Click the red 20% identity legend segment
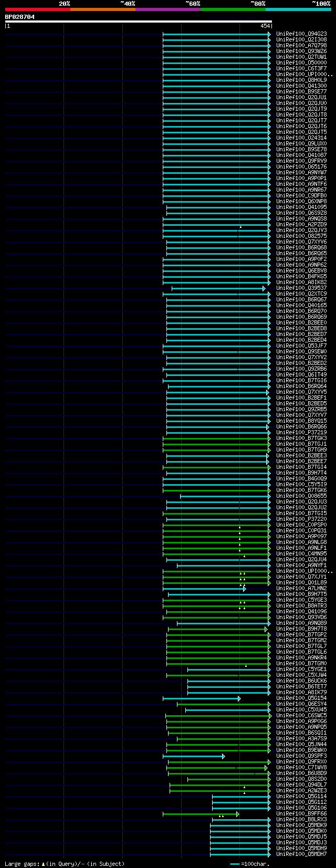 (38, 9)
